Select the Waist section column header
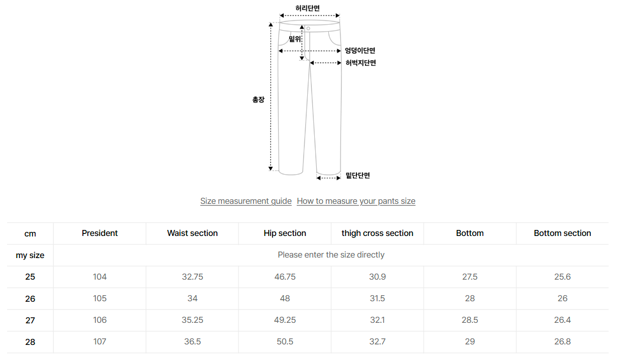Screen dimensions: 619x364 (x=192, y=233)
